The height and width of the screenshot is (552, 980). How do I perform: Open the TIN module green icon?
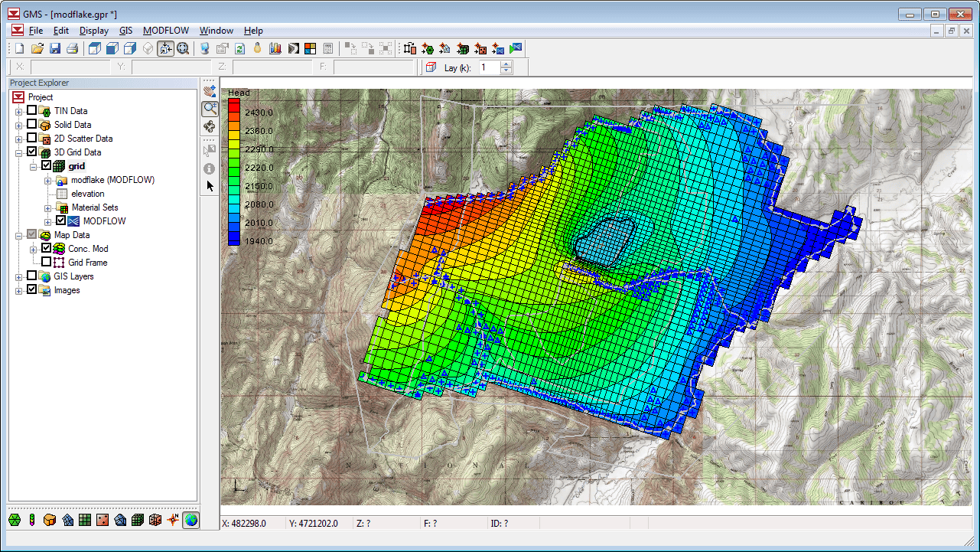click(15, 521)
